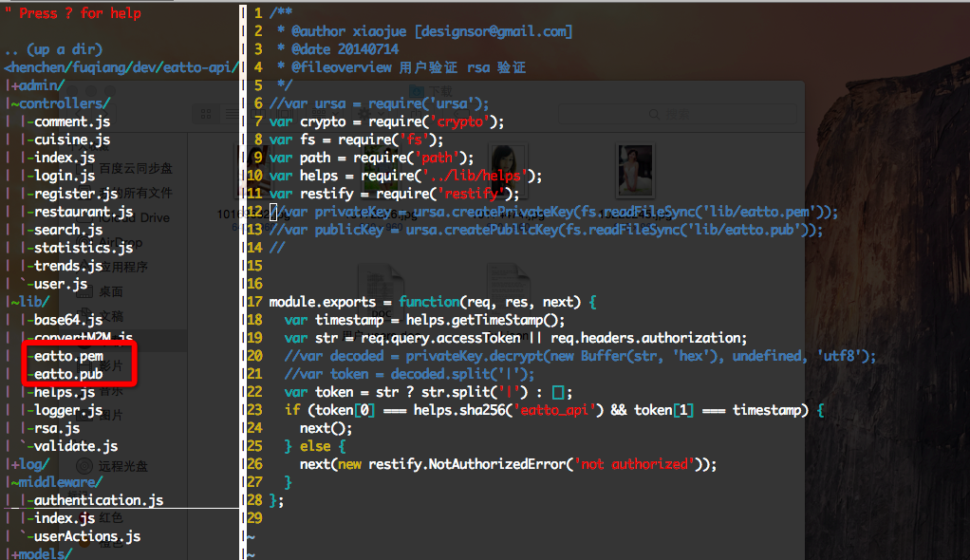Expand the log/ folder
This screenshot has width=970, height=560.
pyautogui.click(x=30, y=463)
